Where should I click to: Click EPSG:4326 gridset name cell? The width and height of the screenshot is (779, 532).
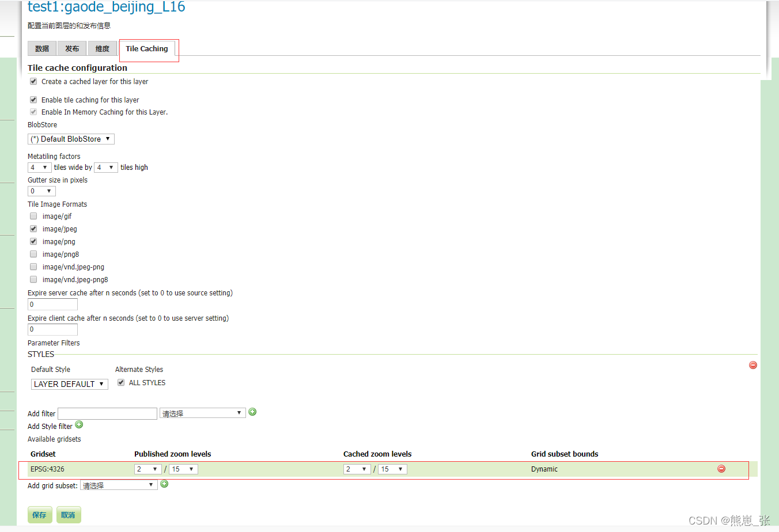[47, 469]
